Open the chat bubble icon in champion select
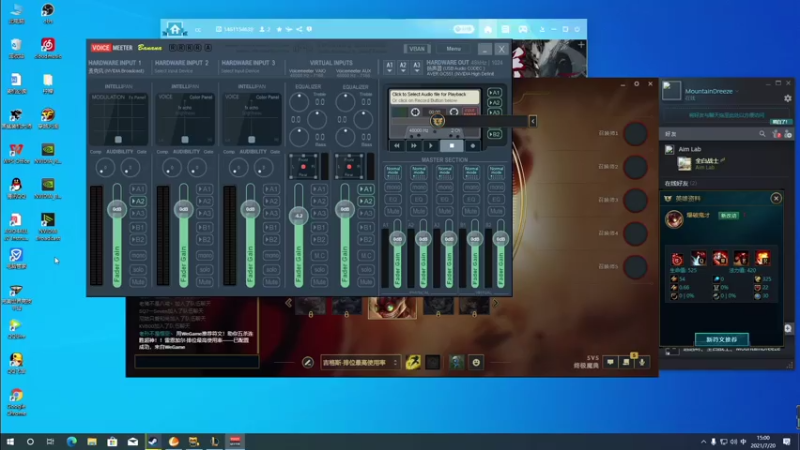The image size is (800, 450). pyautogui.click(x=610, y=362)
